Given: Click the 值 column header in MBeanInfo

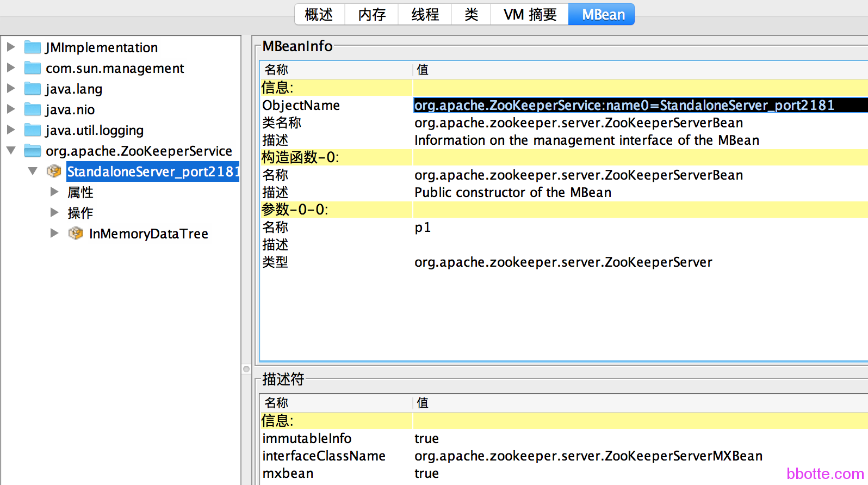Looking at the screenshot, I should tap(423, 70).
